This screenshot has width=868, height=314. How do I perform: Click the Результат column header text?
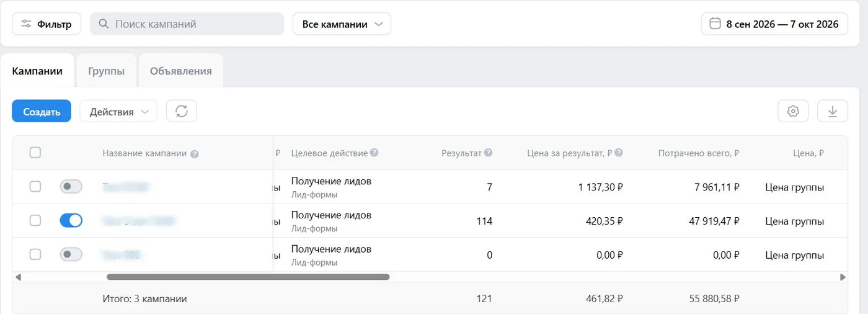coord(461,153)
